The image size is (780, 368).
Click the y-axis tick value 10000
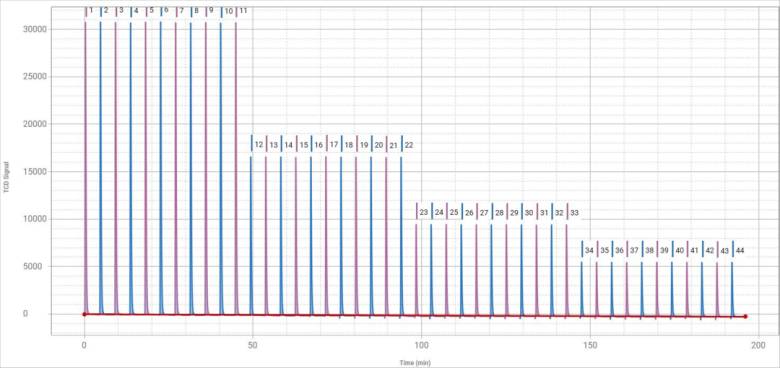point(35,219)
